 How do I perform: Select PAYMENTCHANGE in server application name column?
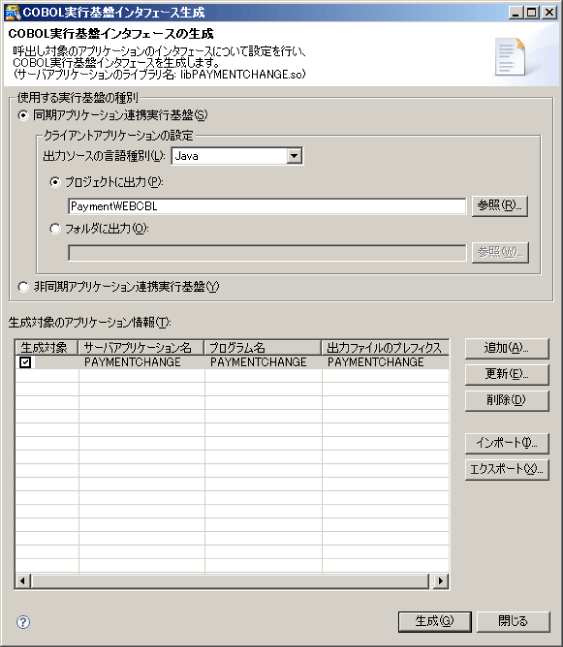132,362
